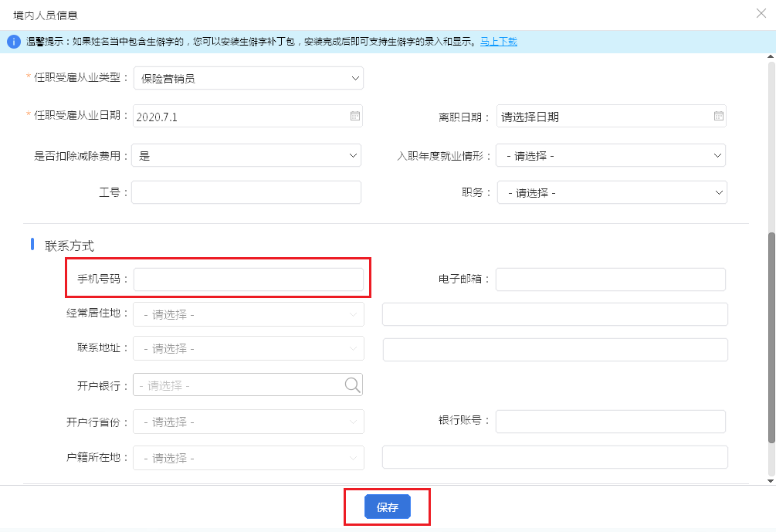The height and width of the screenshot is (532, 776).
Task: Open the calendar icon in 离职日期 field
Action: 719,116
